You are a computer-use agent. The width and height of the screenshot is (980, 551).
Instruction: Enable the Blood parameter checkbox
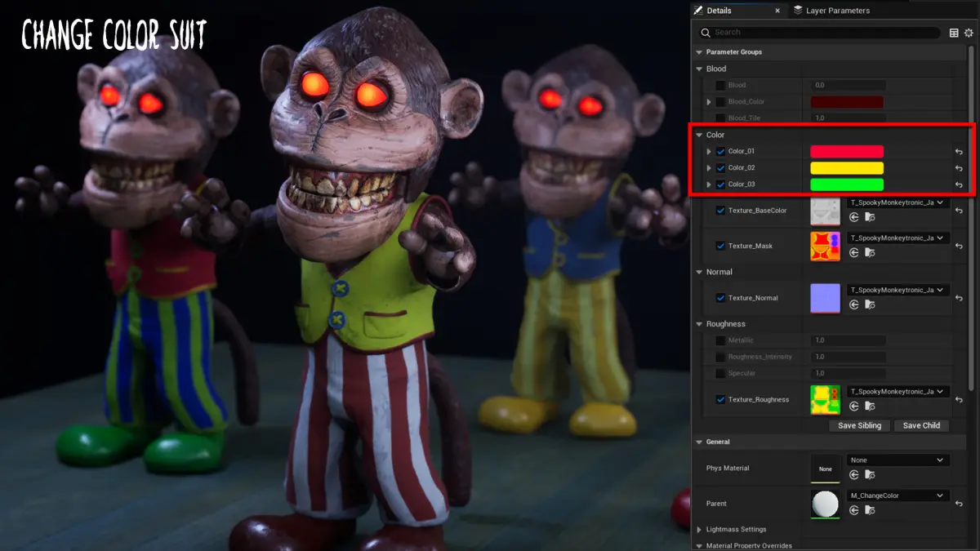pos(720,85)
